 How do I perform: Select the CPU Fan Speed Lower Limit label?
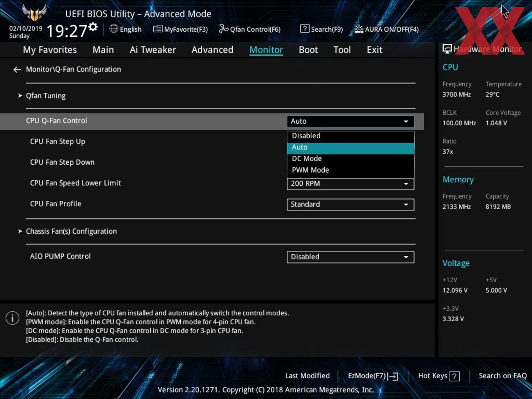coord(75,183)
